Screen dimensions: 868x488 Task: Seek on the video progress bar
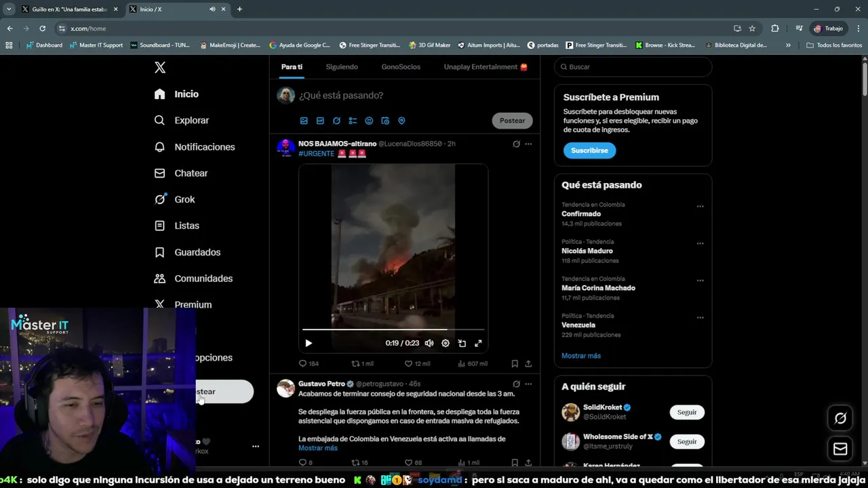point(393,330)
